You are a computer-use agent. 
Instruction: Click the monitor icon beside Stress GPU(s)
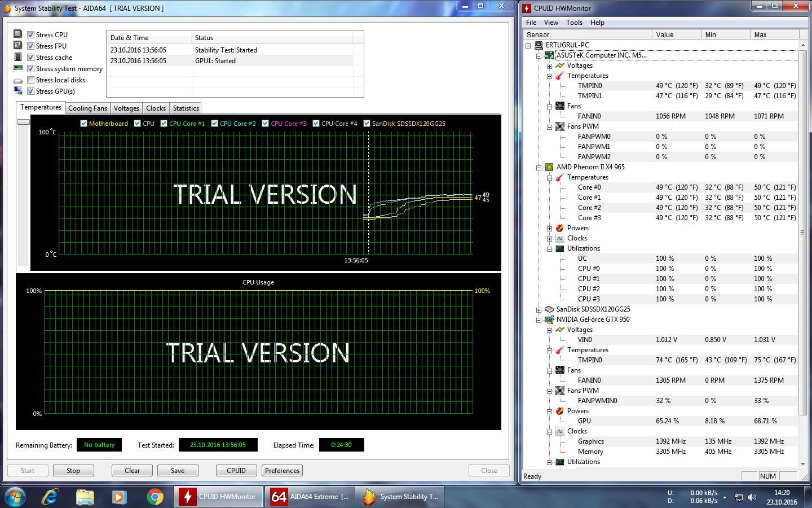(x=18, y=91)
